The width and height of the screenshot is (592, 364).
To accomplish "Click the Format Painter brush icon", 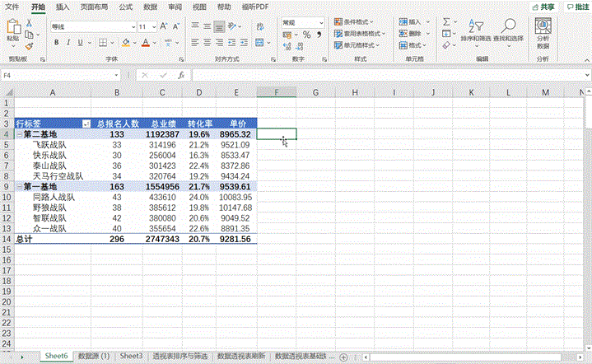I will tap(30, 46).
